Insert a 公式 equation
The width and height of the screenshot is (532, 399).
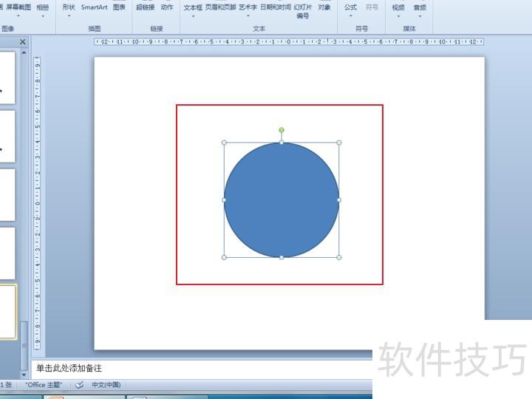click(350, 7)
